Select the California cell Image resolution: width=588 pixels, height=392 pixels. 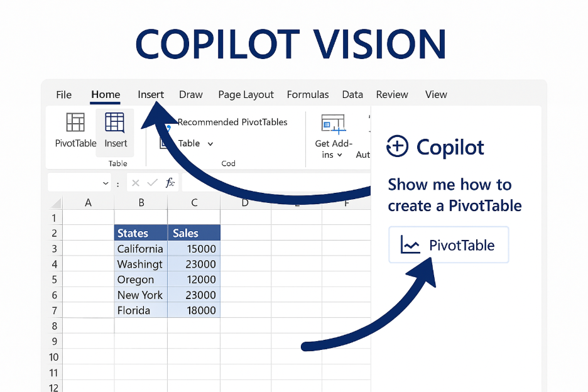(x=141, y=249)
